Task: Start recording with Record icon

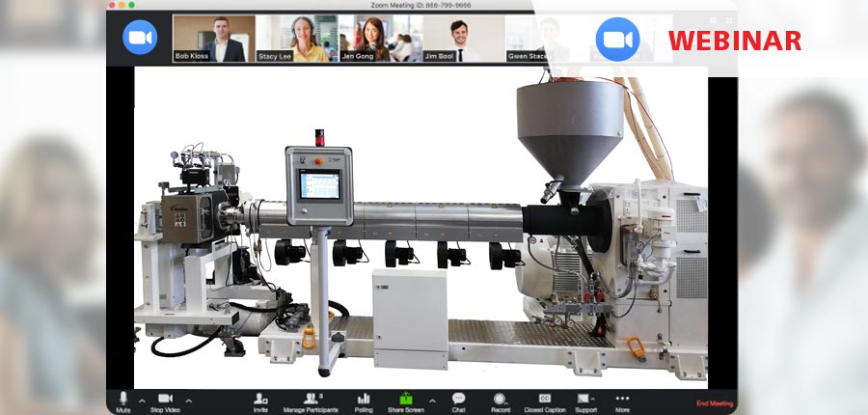Action: (500, 399)
